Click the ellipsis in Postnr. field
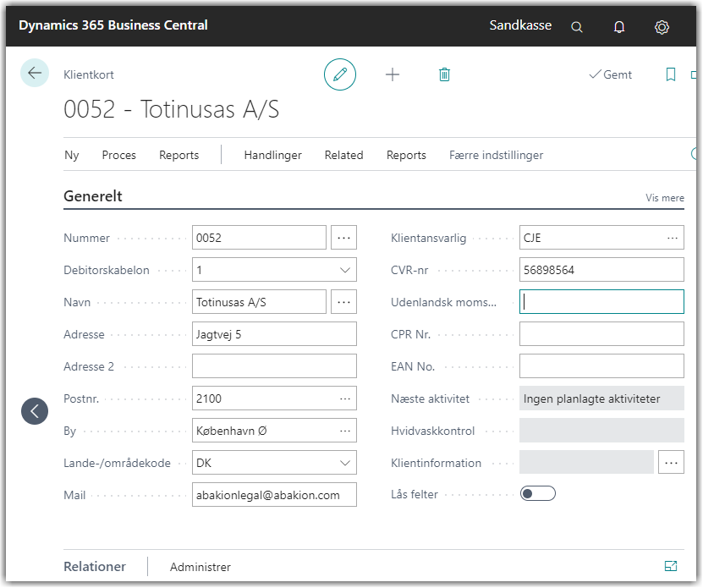This screenshot has height=588, width=703. (x=345, y=398)
